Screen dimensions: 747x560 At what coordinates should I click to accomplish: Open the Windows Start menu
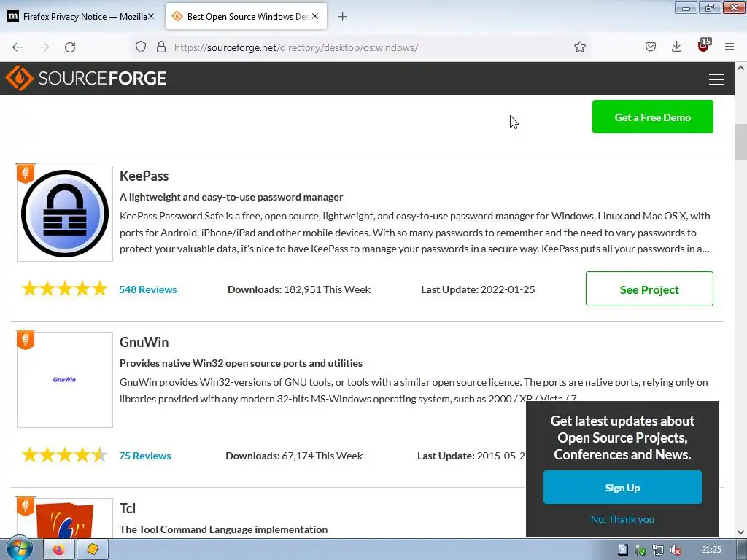[x=18, y=549]
